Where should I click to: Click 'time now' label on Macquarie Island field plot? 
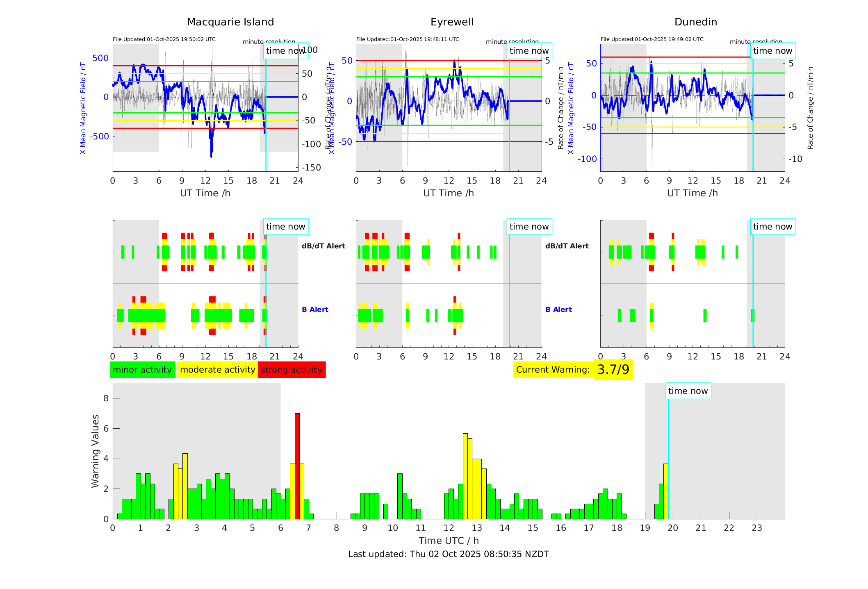coord(285,51)
